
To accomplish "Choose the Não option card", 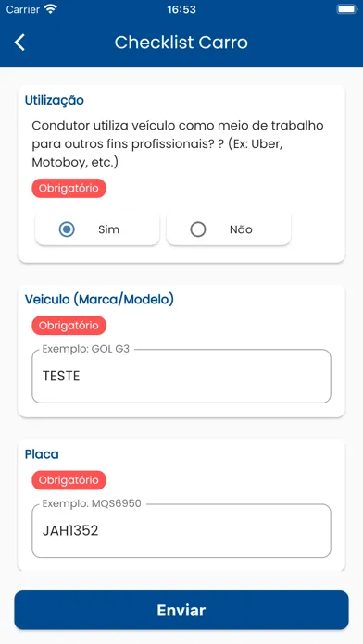I will pyautogui.click(x=229, y=229).
